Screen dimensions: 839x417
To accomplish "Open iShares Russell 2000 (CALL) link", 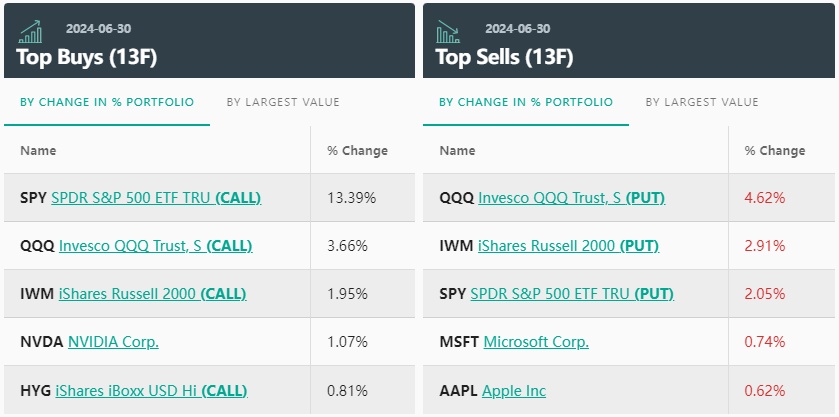I will coord(152,294).
